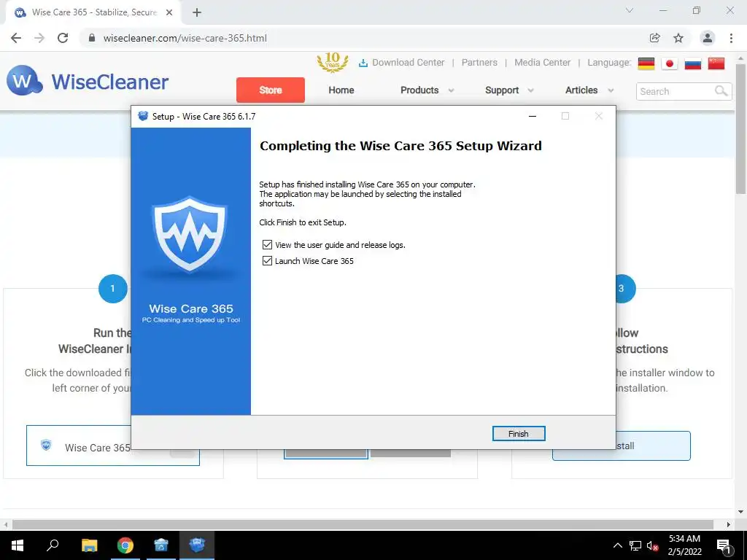Open the installer box taskbar icon
Viewport: 747px width, 560px height.
pyautogui.click(x=161, y=545)
